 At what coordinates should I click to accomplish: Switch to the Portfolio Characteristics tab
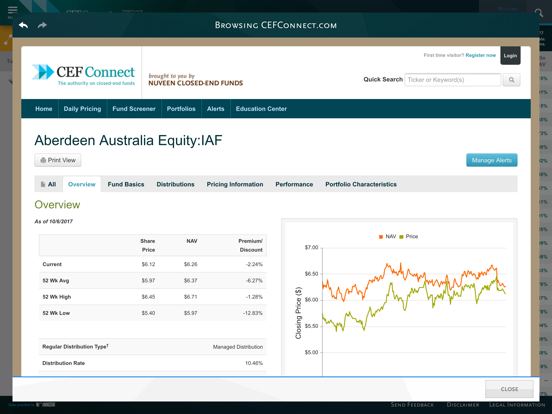[x=361, y=184]
